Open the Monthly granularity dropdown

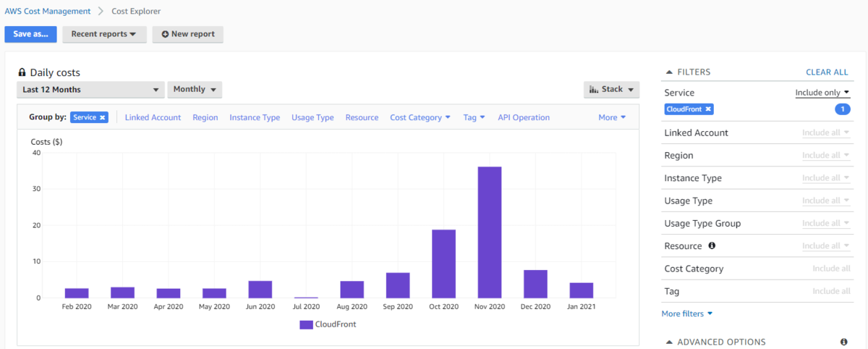[195, 90]
